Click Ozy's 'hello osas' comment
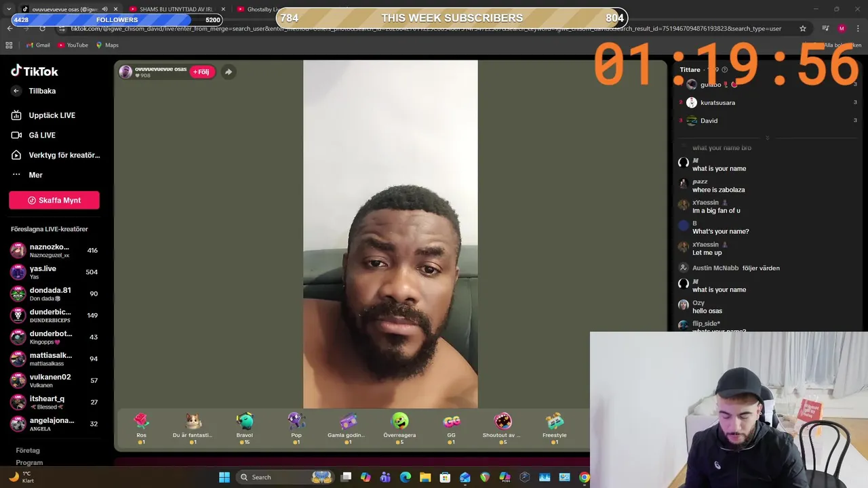Viewport: 868px width, 488px height. pos(707,311)
